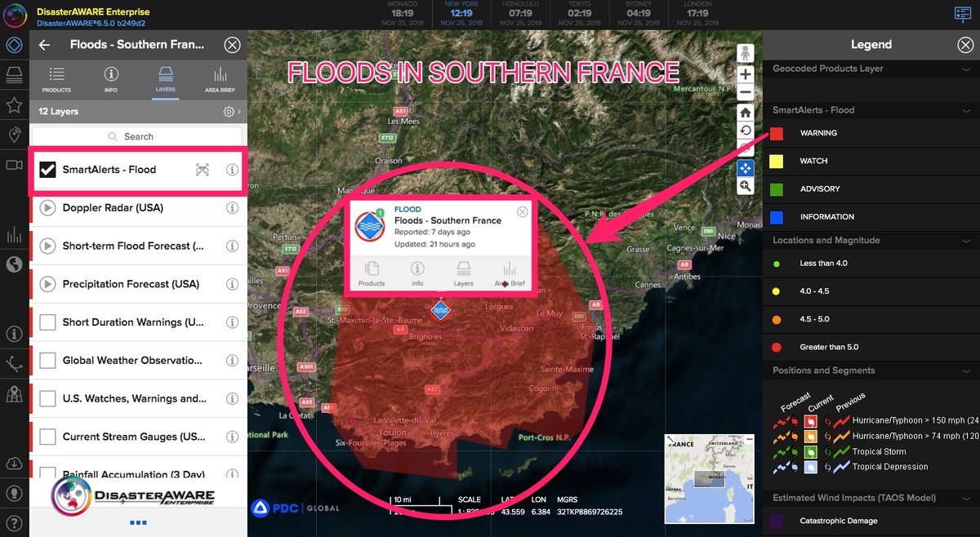Viewport: 980px width, 537px height.
Task: Zoom out with the minus map button
Action: coord(746,93)
